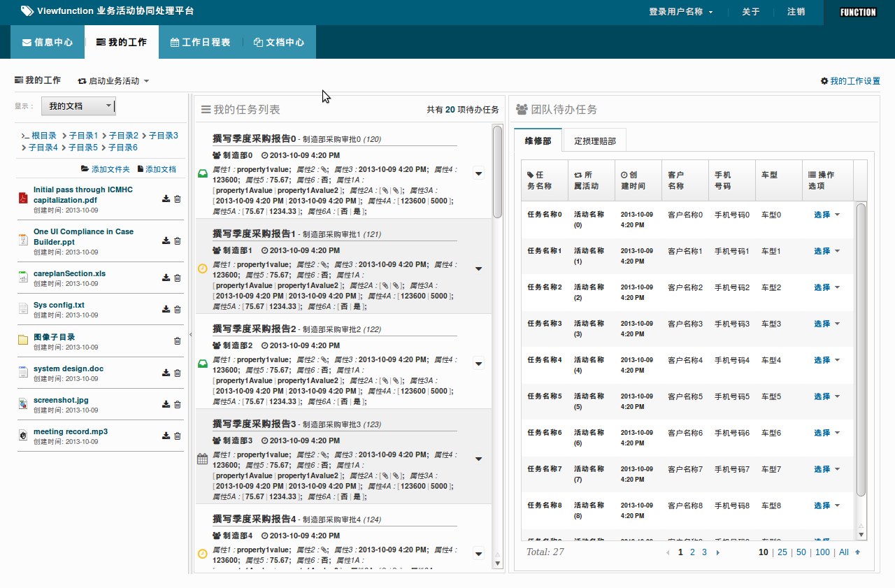Viewport: 895px width, 588px height.
Task: Delete the 图像子目录 folder
Action: [x=177, y=341]
